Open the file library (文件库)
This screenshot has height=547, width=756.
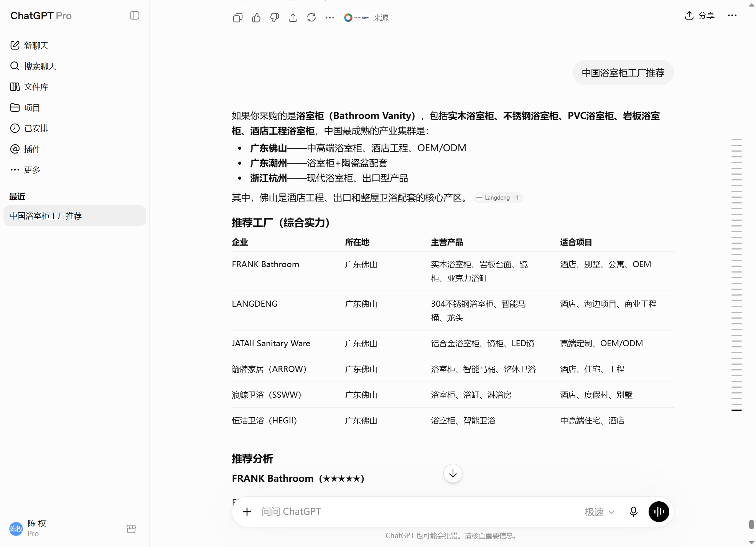[x=30, y=87]
